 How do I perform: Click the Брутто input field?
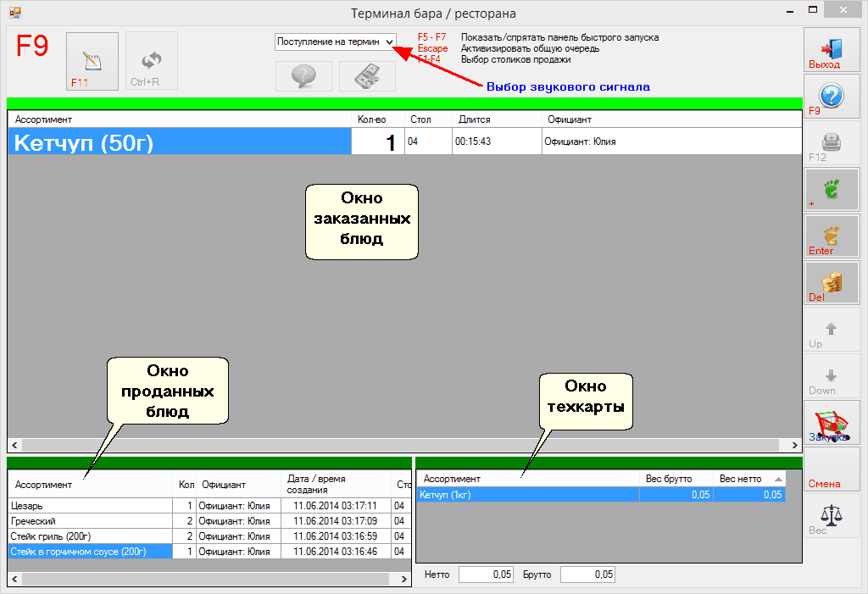587,575
